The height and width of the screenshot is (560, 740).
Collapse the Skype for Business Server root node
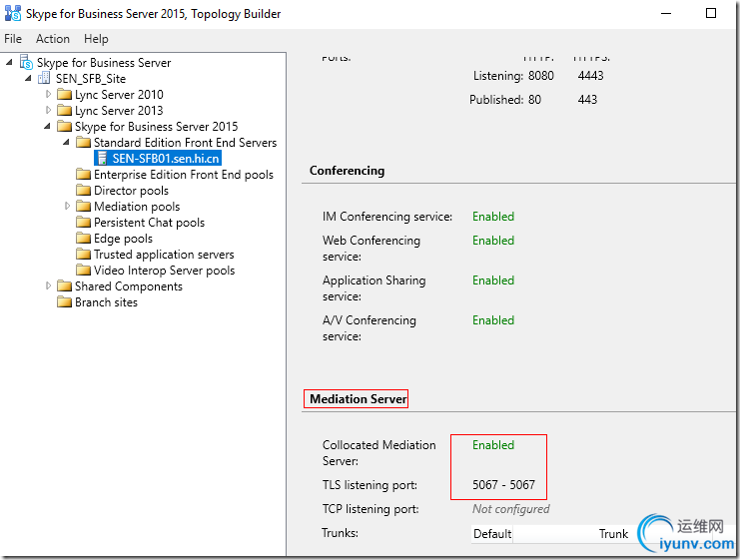[x=9, y=62]
